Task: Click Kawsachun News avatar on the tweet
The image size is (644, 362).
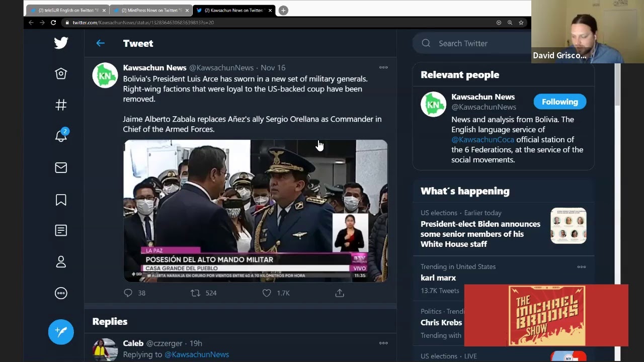Action: click(105, 75)
